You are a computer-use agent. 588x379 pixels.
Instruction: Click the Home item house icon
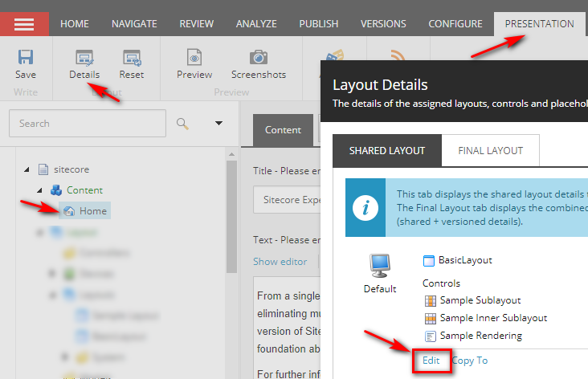(x=69, y=211)
